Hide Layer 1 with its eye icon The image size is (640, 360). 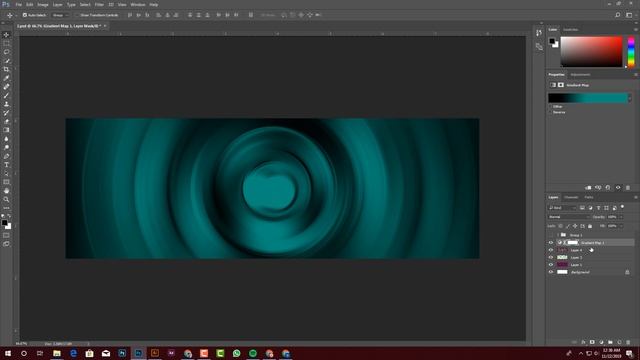pos(551,265)
